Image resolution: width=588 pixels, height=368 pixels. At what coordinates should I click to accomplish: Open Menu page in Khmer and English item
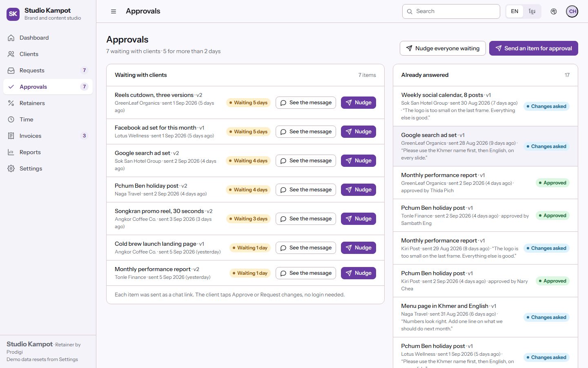pyautogui.click(x=485, y=317)
